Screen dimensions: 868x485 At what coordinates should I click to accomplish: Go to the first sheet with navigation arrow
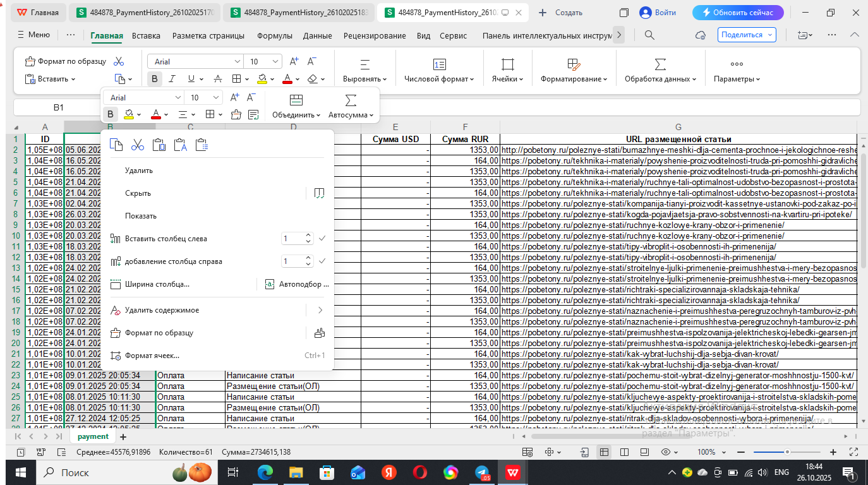[x=18, y=436]
